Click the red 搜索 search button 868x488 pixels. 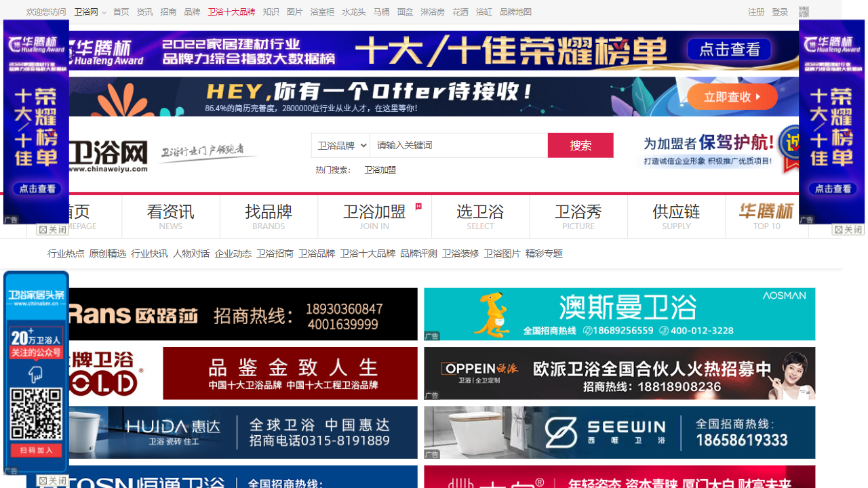(580, 145)
